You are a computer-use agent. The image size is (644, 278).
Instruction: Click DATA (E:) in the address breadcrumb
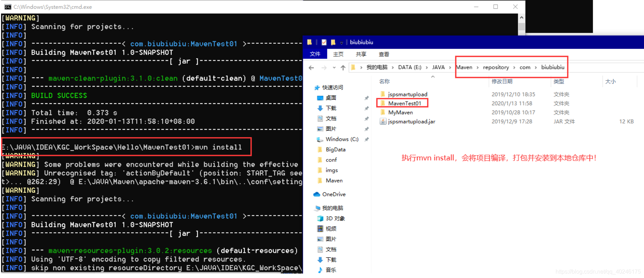pos(410,67)
